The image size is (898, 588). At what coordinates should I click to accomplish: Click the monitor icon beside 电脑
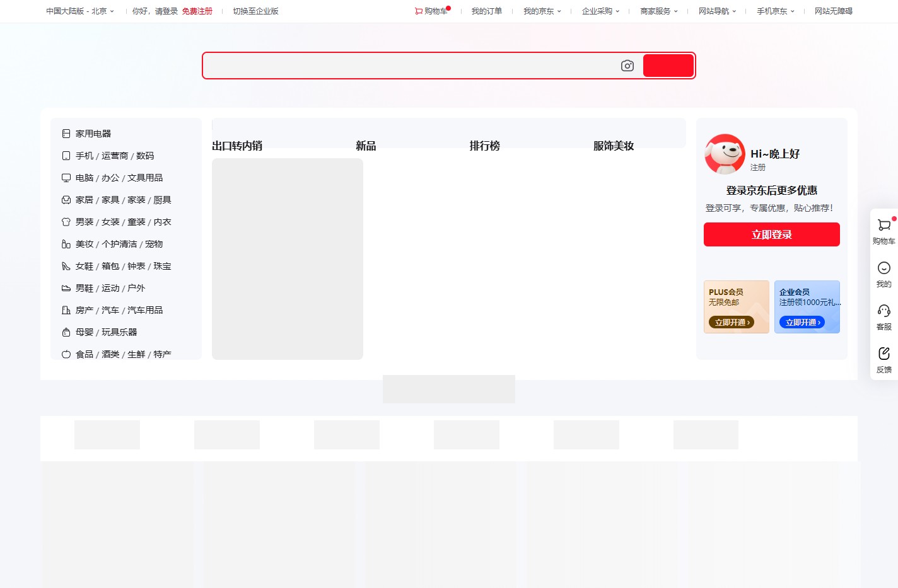coord(66,178)
